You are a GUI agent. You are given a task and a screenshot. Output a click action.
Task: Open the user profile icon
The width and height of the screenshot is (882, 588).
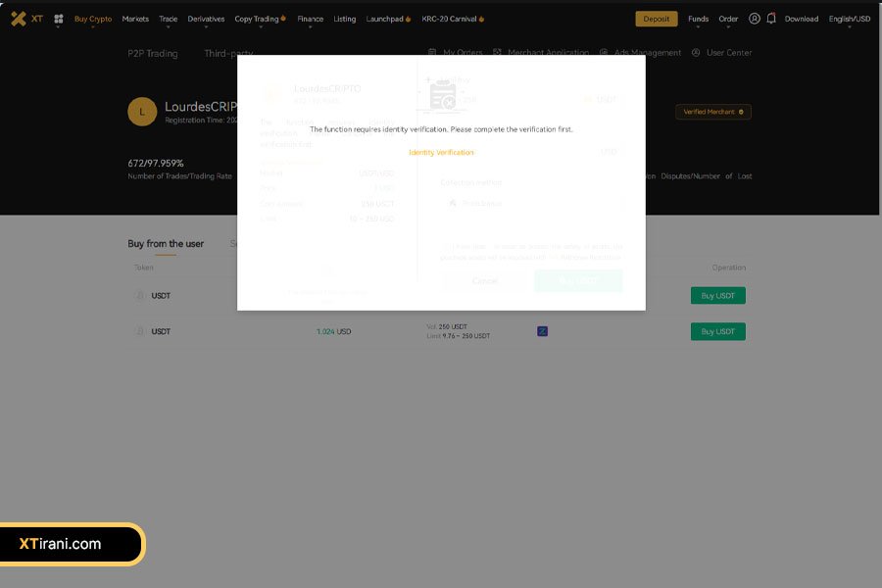click(x=754, y=19)
